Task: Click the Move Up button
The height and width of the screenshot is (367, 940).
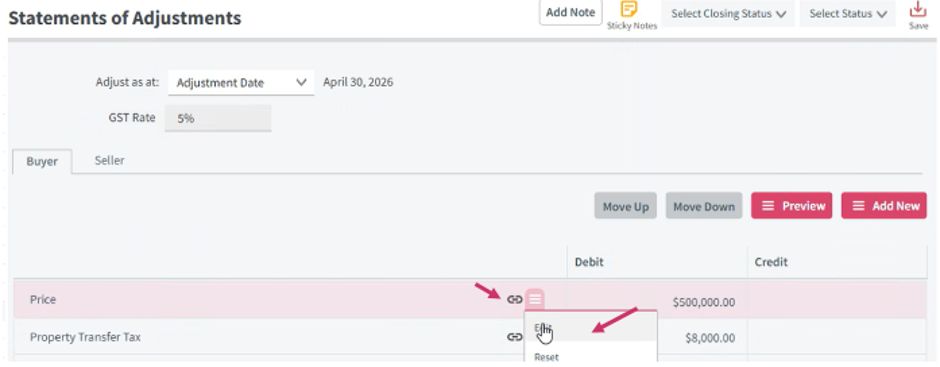Action: tap(626, 206)
